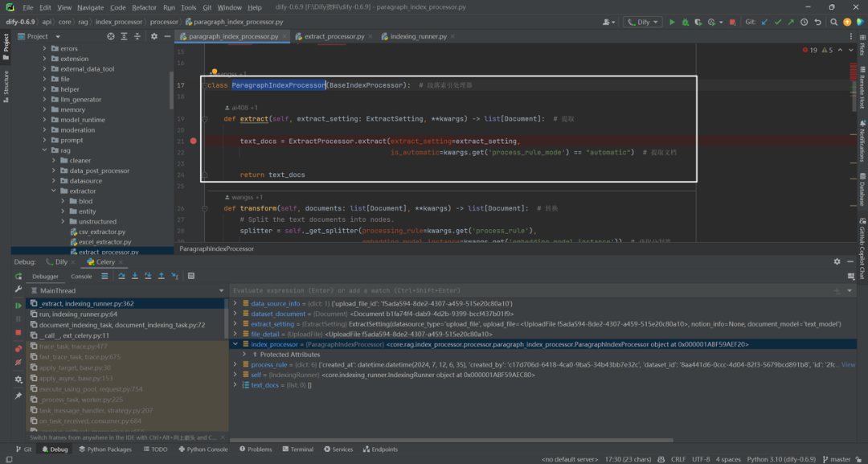Run the Dify configuration with green play icon
868x464 pixels.
tap(672, 23)
